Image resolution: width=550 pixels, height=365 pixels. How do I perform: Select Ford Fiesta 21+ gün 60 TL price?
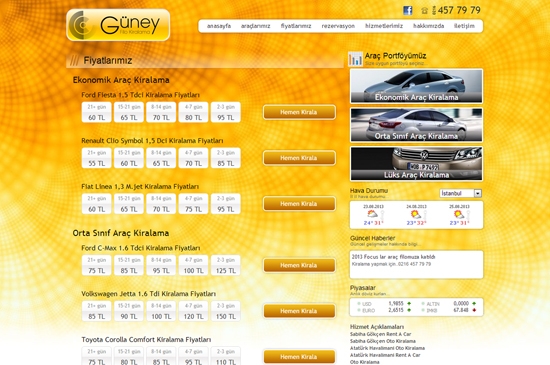pos(96,112)
